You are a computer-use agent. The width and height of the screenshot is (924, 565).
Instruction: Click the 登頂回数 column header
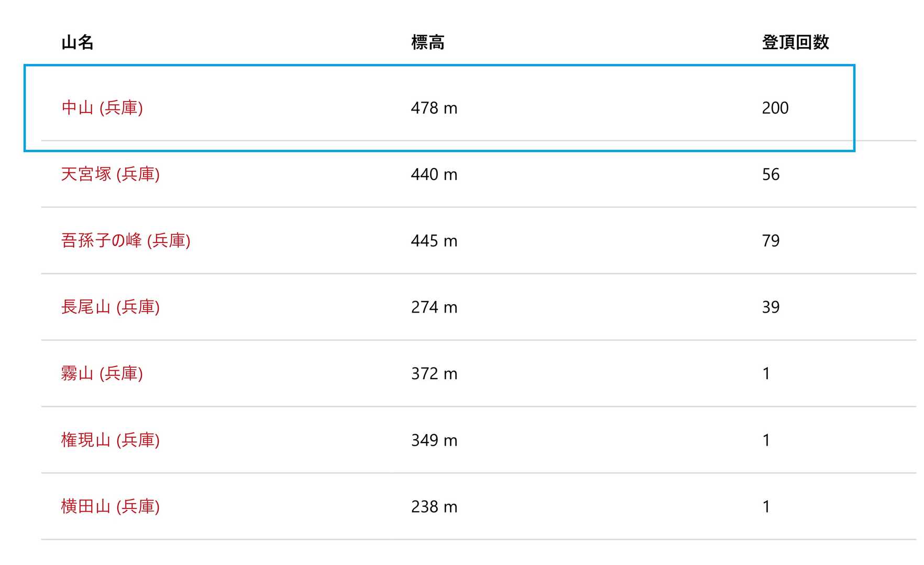click(x=795, y=42)
